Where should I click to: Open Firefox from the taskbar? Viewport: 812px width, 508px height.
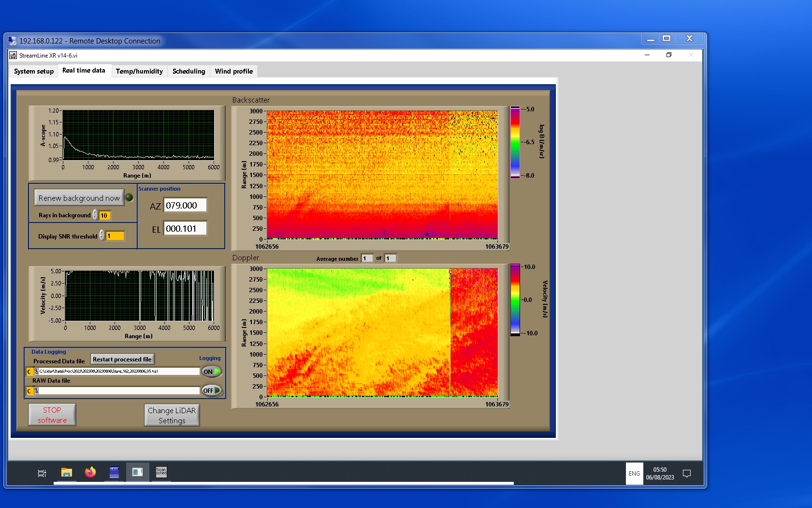tap(90, 472)
